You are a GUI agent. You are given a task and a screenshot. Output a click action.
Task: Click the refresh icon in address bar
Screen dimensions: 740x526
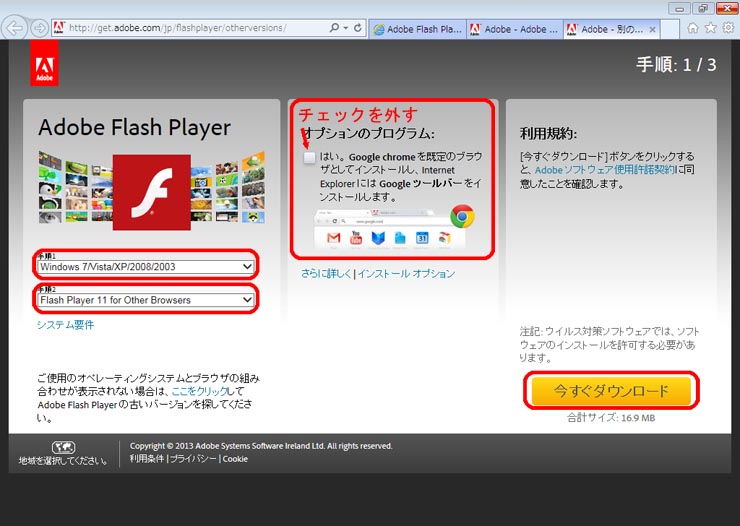(358, 28)
